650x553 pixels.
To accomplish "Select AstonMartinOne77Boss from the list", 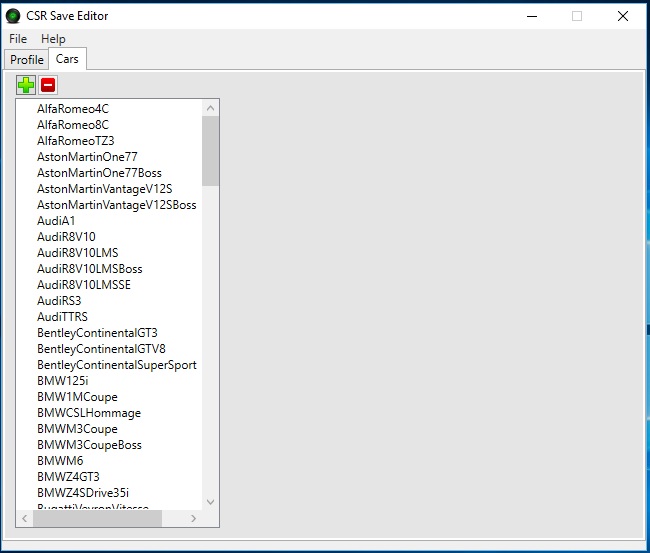I will (x=99, y=173).
